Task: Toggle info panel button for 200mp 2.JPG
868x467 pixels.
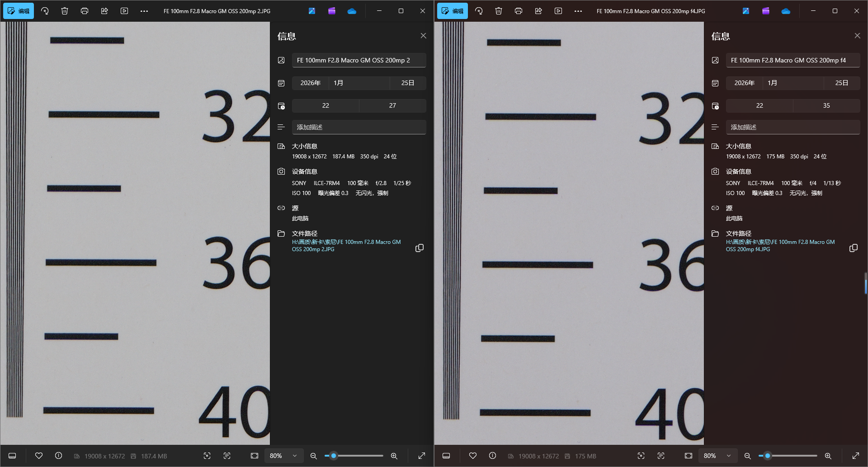Action: [59, 456]
